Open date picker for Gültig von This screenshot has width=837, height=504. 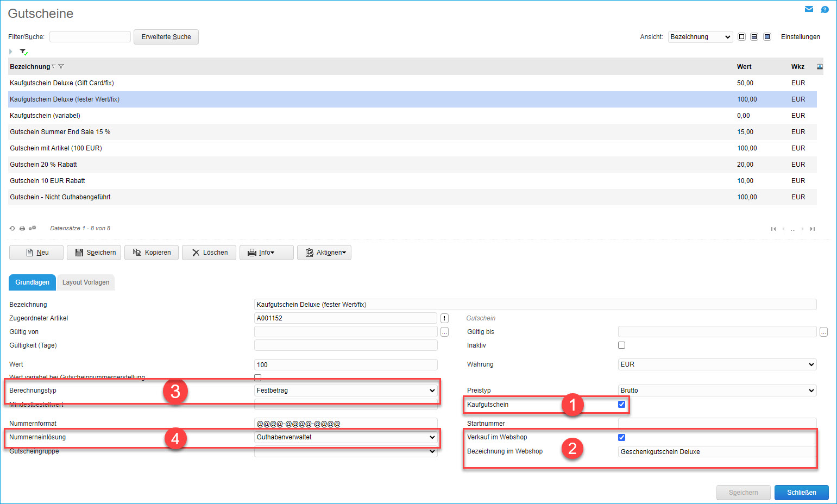pos(444,332)
